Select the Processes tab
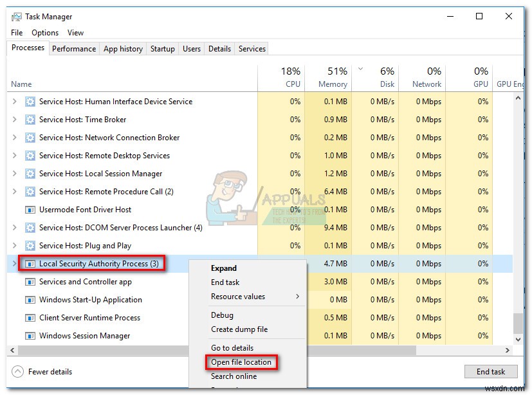Image resolution: width=532 pixels, height=395 pixels. coord(28,48)
